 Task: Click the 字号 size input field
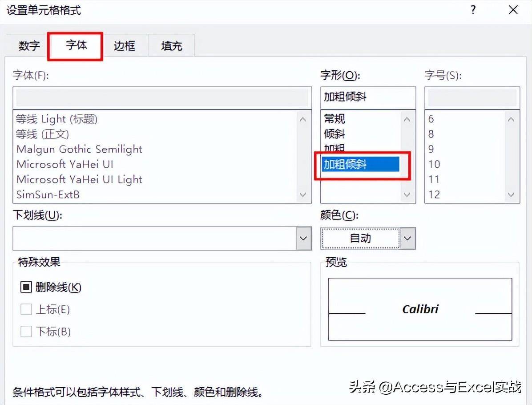(472, 98)
